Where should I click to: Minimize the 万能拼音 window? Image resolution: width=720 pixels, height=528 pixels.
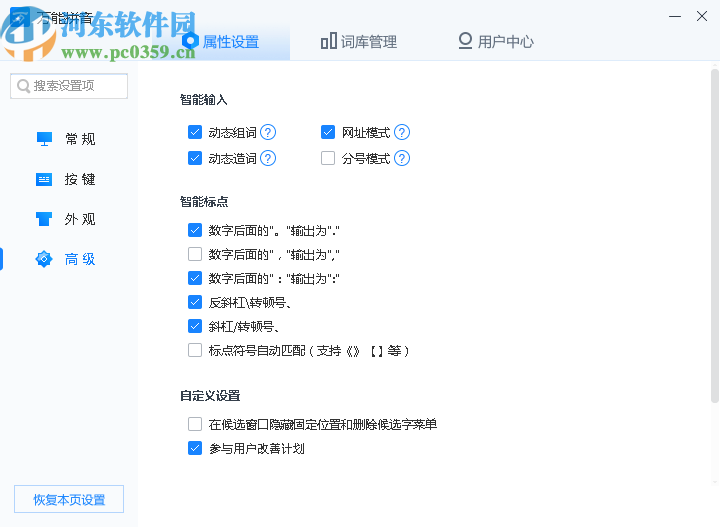(x=675, y=17)
